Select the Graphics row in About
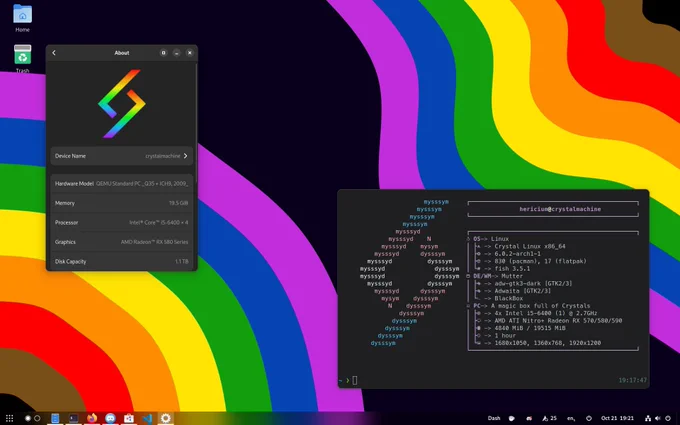Image resolution: width=680 pixels, height=425 pixels. coord(121,242)
